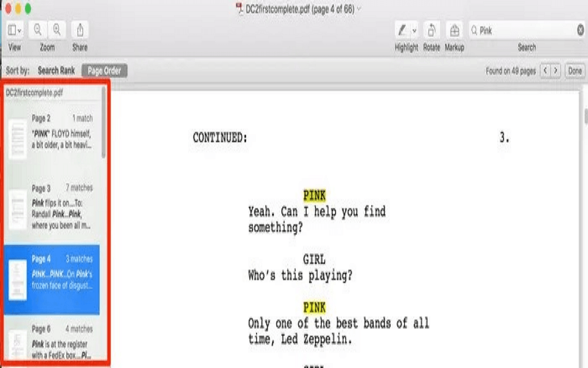Click the Page 2 thumbnail image
The image size is (588, 368).
pyautogui.click(x=18, y=139)
